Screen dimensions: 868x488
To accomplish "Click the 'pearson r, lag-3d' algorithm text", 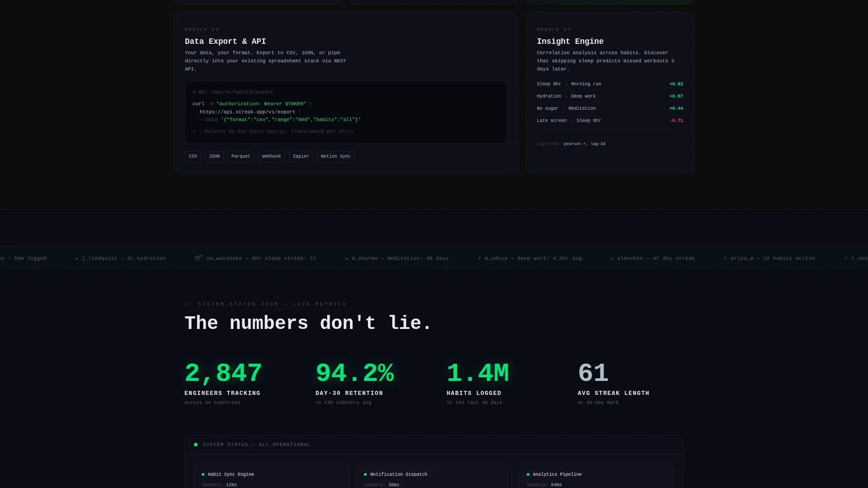I will tap(585, 144).
